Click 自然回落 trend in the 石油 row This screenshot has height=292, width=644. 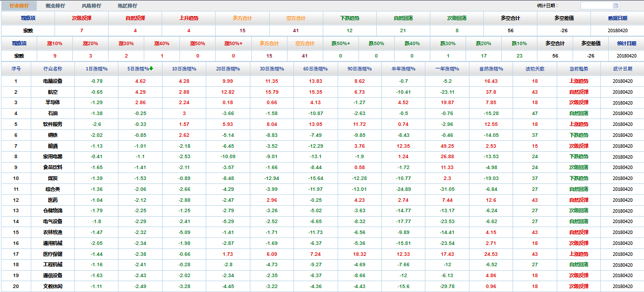point(579,114)
